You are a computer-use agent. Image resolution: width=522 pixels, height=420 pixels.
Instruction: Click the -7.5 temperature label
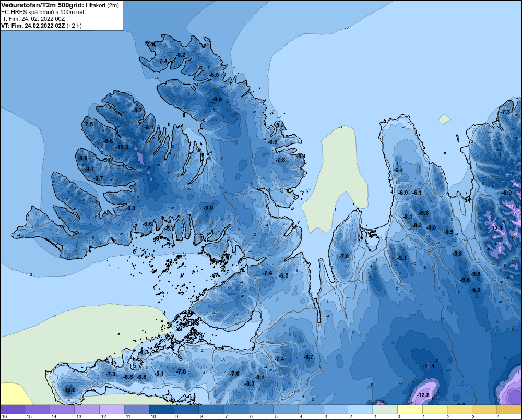(89, 124)
